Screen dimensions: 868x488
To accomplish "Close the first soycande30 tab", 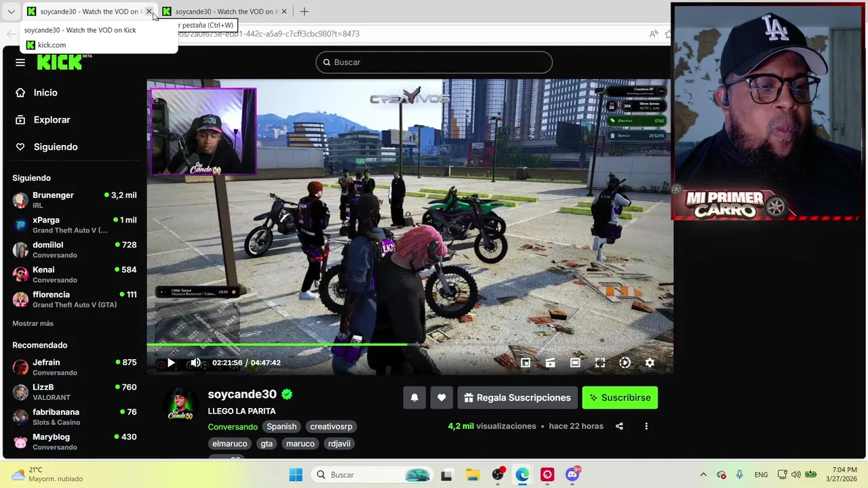I will pos(149,12).
